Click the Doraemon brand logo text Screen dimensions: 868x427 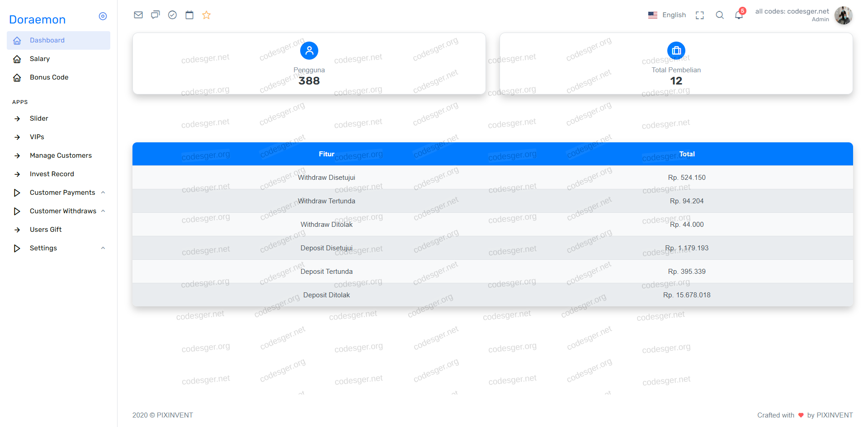(38, 19)
